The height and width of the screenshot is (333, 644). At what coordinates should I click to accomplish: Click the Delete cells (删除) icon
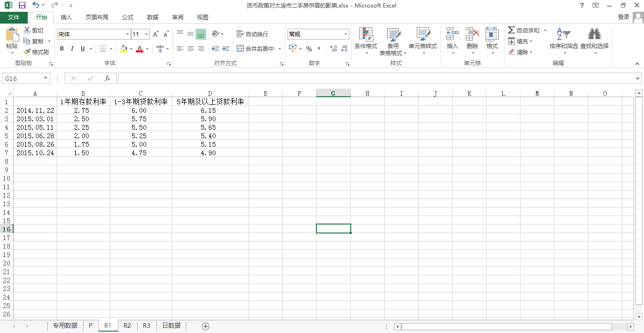tap(472, 41)
